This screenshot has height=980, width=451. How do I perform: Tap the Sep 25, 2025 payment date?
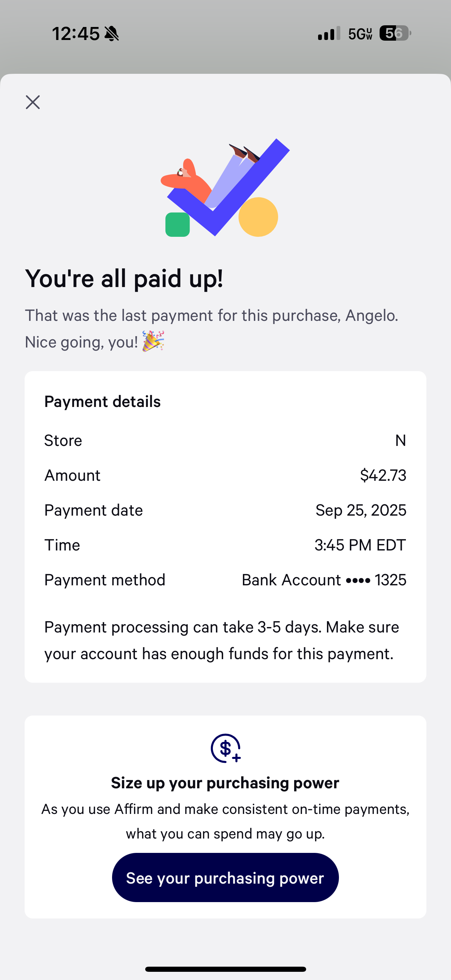pos(360,510)
